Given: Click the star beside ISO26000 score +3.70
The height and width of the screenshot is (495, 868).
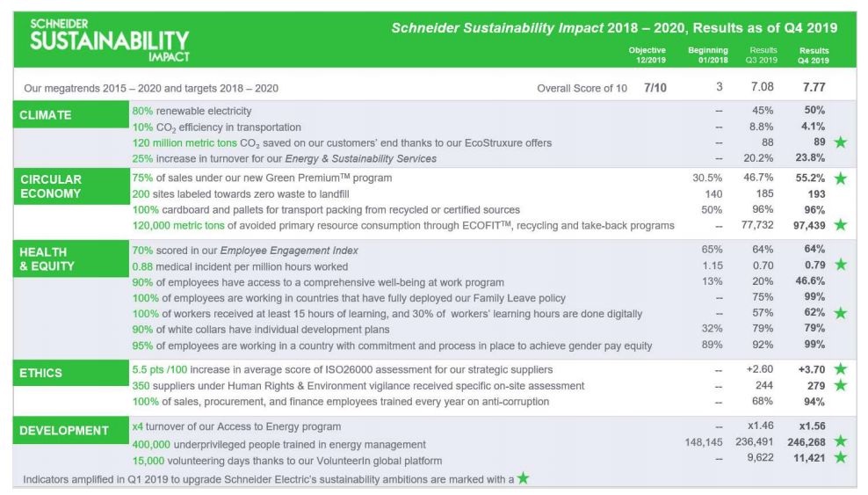Looking at the screenshot, I should tap(840, 368).
